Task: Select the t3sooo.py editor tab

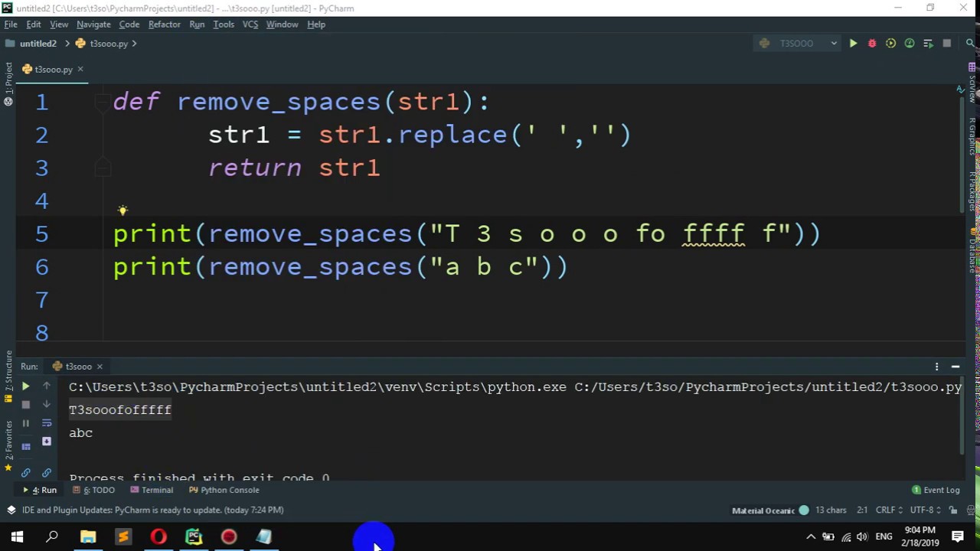Action: pos(52,70)
